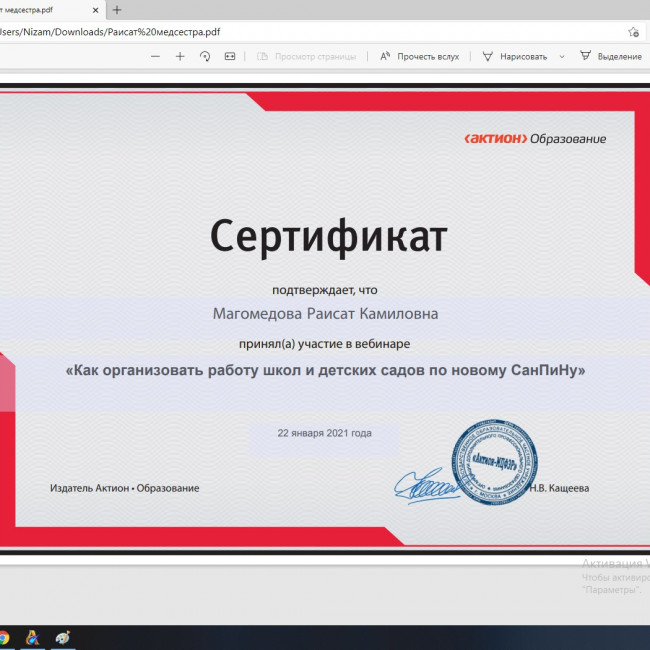Zoom in the PDF with plus icon

[x=180, y=56]
